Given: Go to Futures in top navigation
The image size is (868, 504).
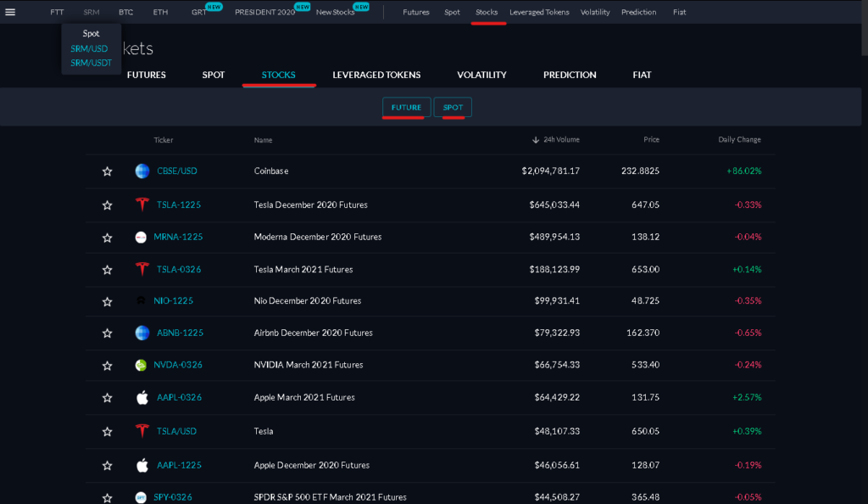Looking at the screenshot, I should tap(415, 12).
